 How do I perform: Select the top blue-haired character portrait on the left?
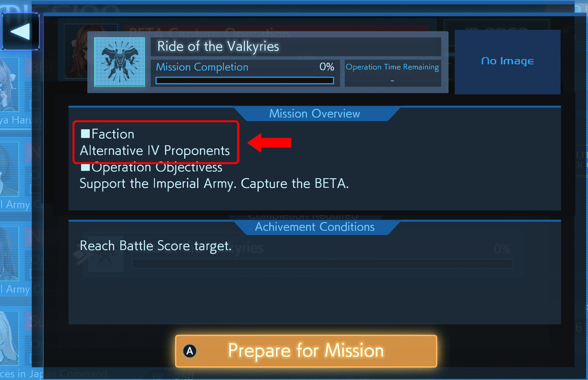pos(9,84)
